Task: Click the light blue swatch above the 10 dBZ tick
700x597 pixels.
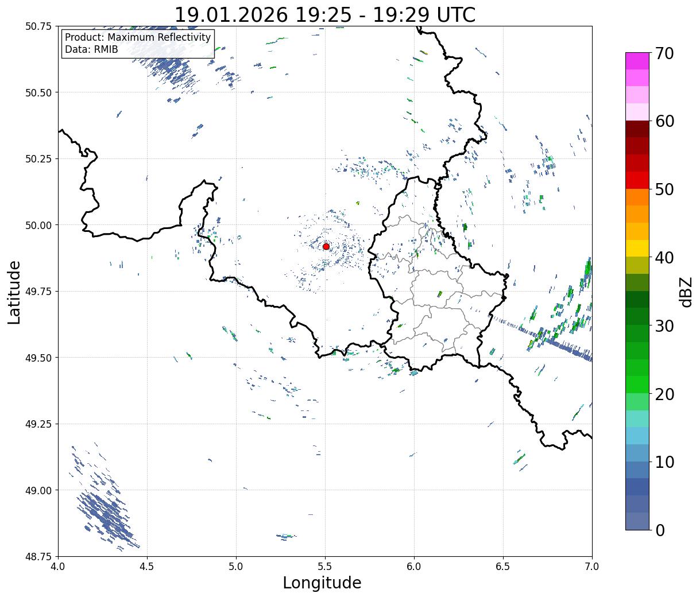Action: [637, 453]
